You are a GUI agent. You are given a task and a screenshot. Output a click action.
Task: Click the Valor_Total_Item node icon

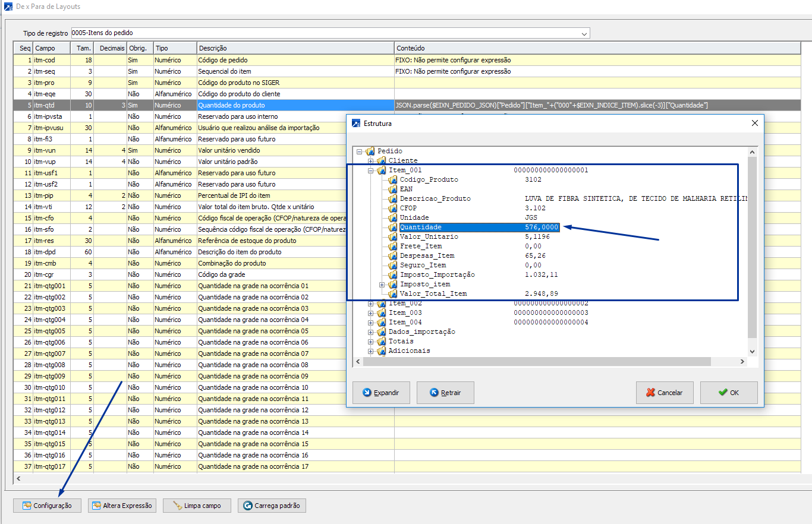pyautogui.click(x=392, y=293)
